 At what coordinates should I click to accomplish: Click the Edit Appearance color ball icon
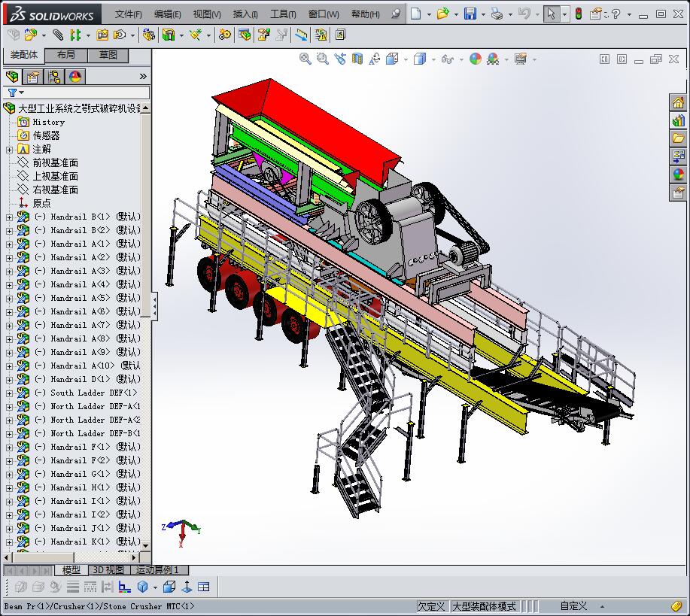click(476, 59)
